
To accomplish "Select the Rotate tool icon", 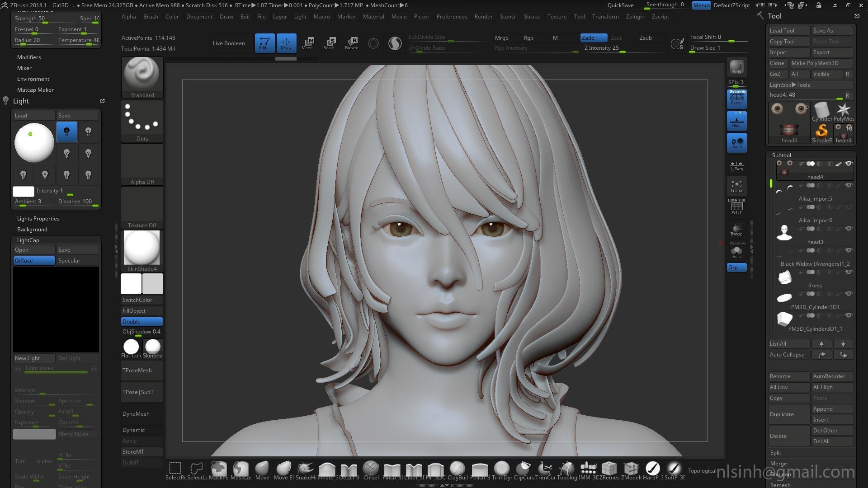I will [351, 43].
